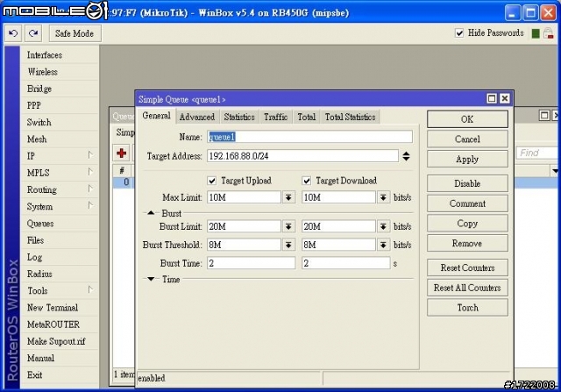Open download Burst Threshold dropdown
Screen dimensions: 561x392
coord(383,245)
